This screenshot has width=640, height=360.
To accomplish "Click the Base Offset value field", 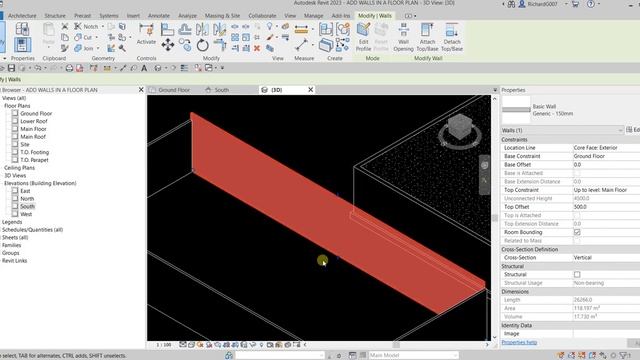I will (x=606, y=165).
